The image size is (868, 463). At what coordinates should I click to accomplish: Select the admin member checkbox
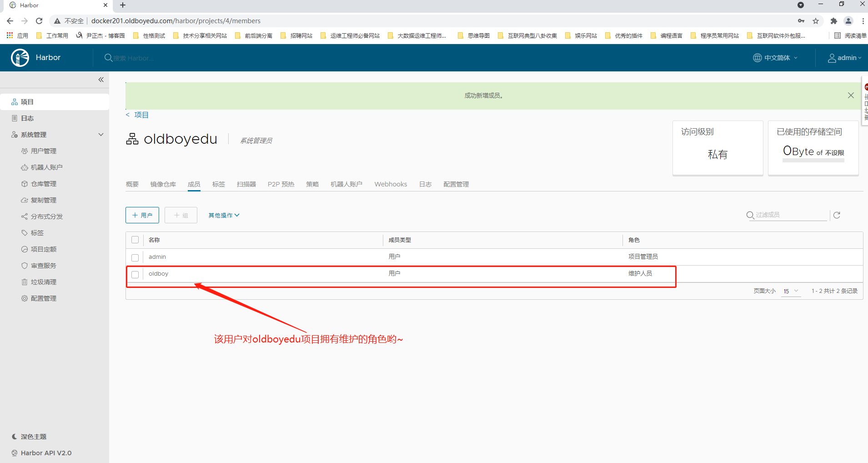135,257
